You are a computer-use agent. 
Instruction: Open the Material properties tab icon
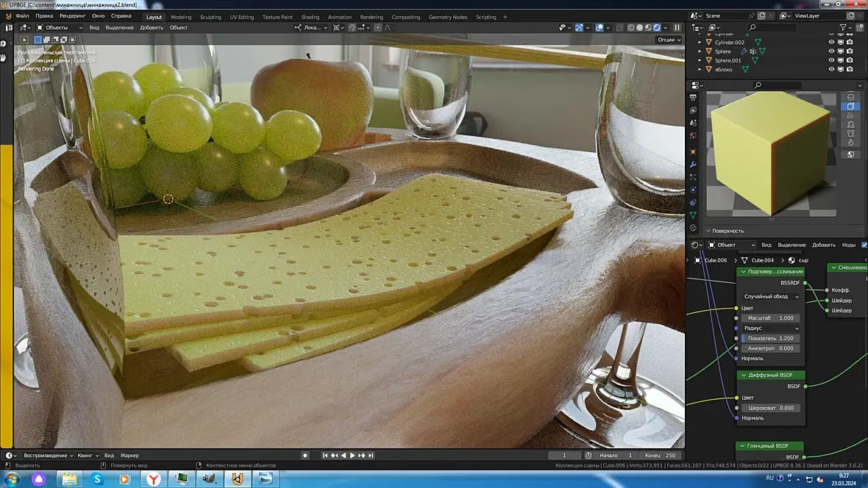click(x=693, y=228)
